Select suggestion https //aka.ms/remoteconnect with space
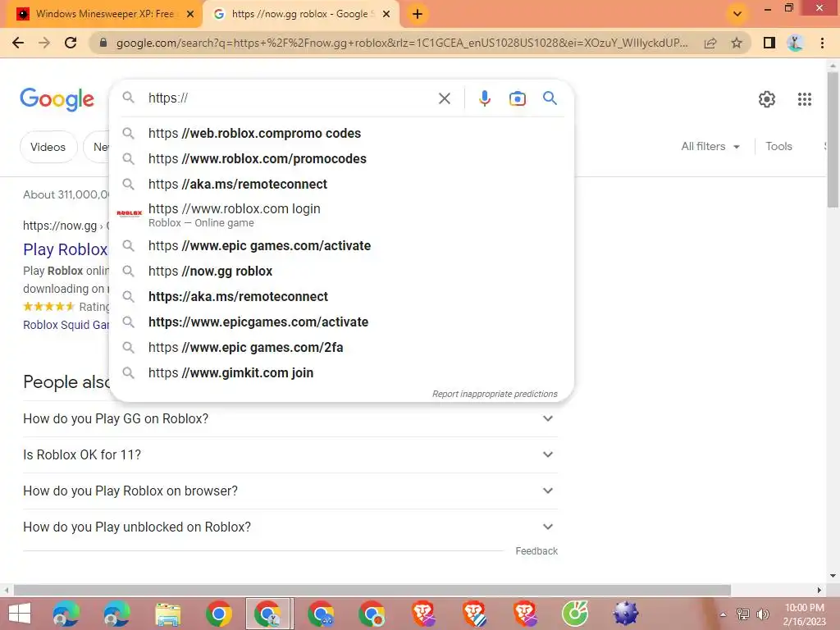 (341, 184)
